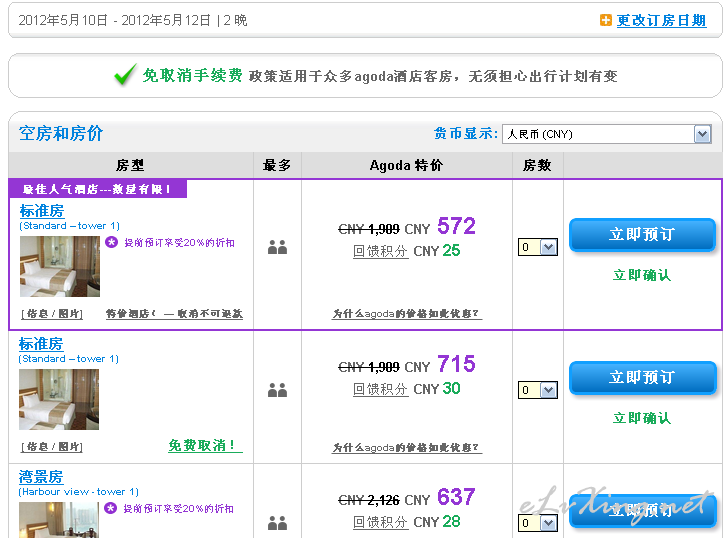The height and width of the screenshot is (538, 724).
Task: Click the 免费取消! link
Action: (x=205, y=446)
